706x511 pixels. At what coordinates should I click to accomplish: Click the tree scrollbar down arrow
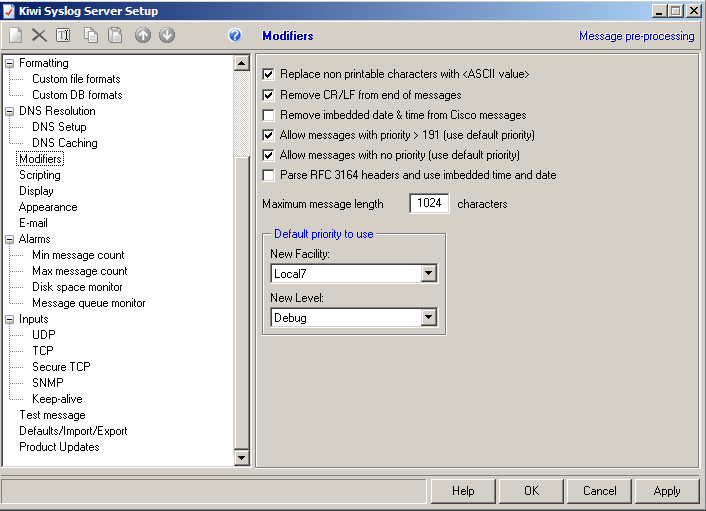(x=242, y=458)
